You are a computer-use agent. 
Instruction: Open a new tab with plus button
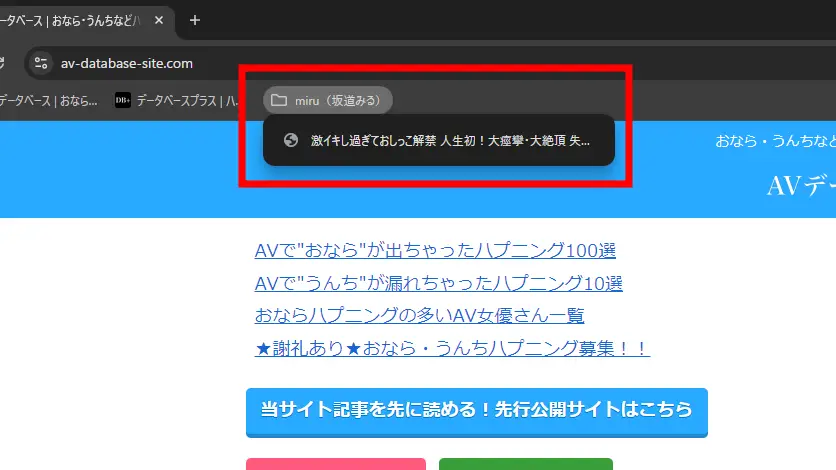[x=195, y=20]
